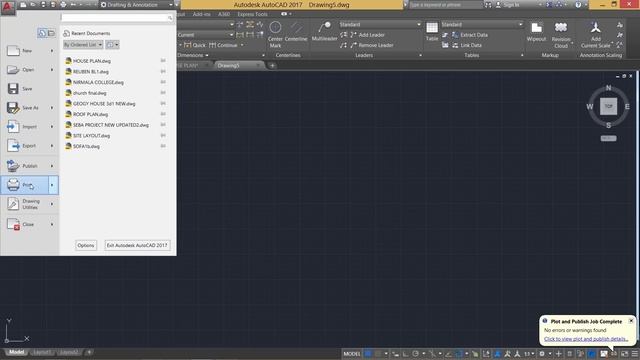Show Open Documents view icon
This screenshot has width=640, height=360.
[x=51, y=33]
